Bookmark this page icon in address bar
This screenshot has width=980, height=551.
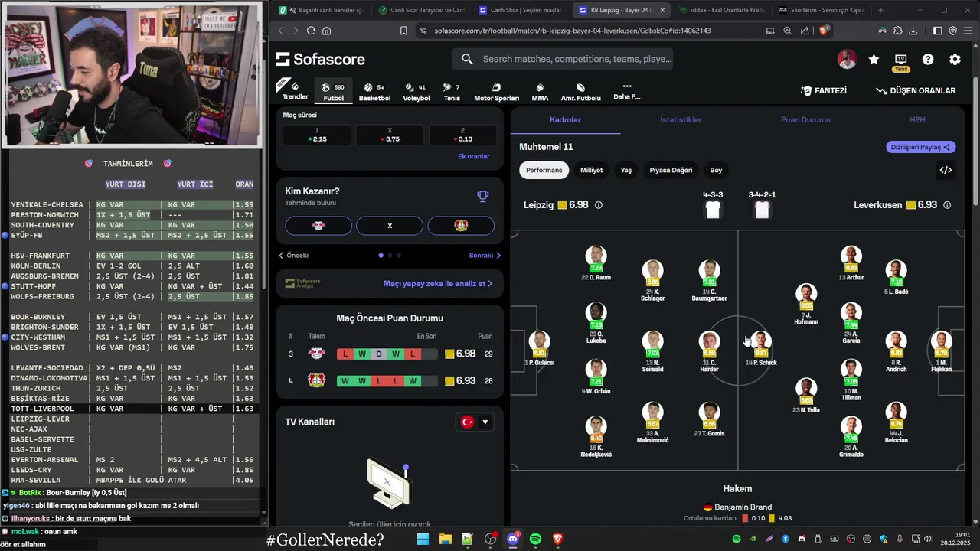pos(403,31)
